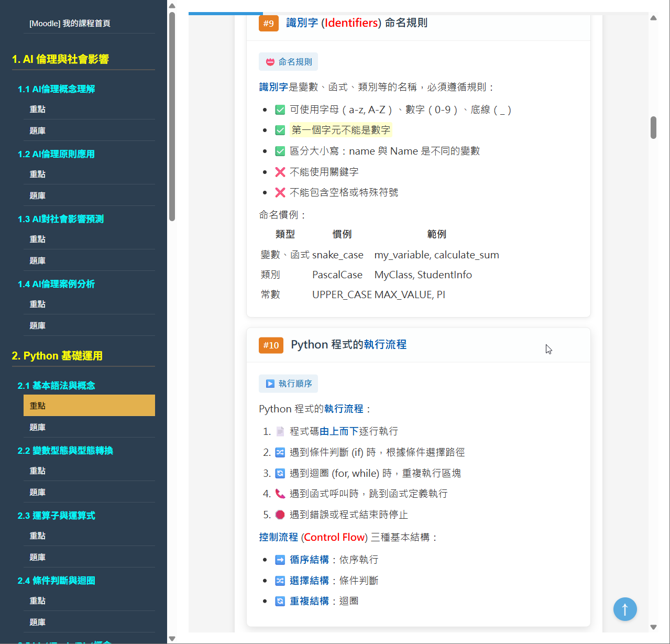Viewport: 670px width, 644px height.
Task: Open 重點 under 1.2 AI倫理原則應用
Action: (x=89, y=174)
